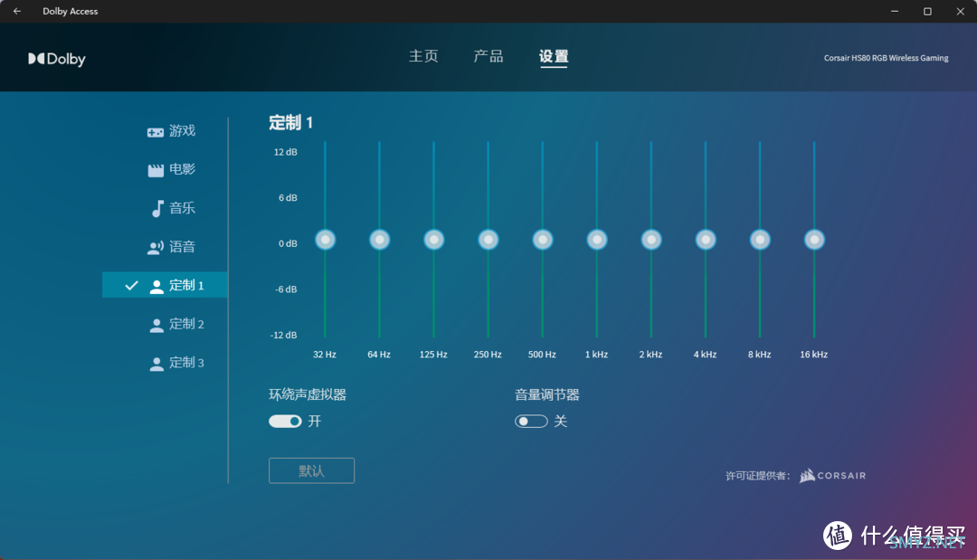Viewport: 977px width, 560px height.
Task: Click the 许可证提供者 text
Action: point(758,476)
